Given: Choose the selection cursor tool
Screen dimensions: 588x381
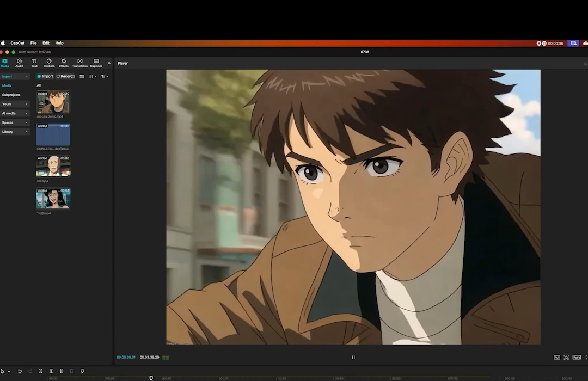Looking at the screenshot, I should click(2, 371).
